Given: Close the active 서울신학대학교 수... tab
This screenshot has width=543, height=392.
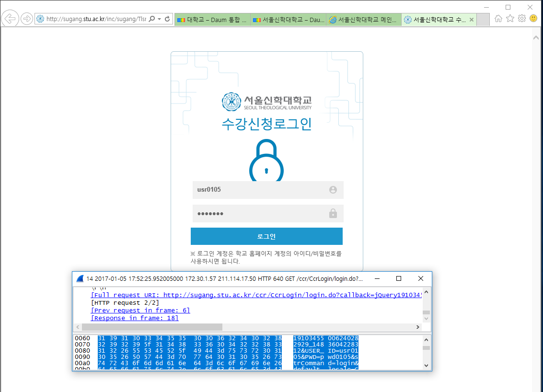Looking at the screenshot, I should pos(471,20).
